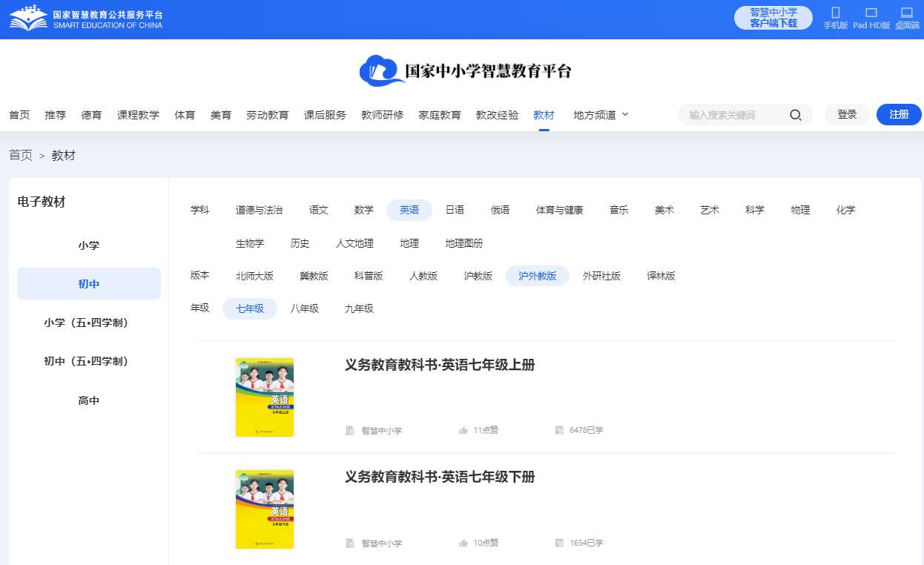Viewport: 924px width, 565px height.
Task: Open the 体育 nav item
Action: point(185,115)
